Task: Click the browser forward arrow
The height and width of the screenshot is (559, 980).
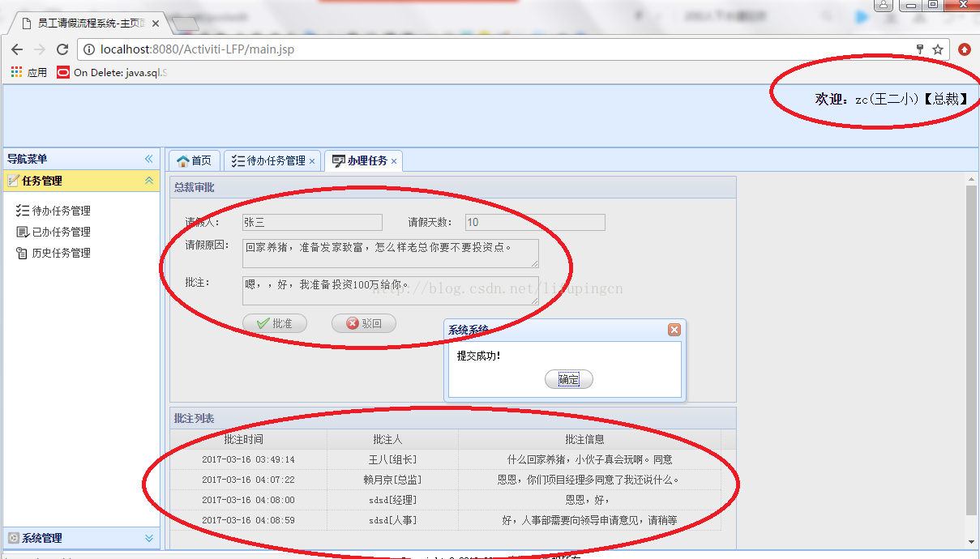Action: 40,49
